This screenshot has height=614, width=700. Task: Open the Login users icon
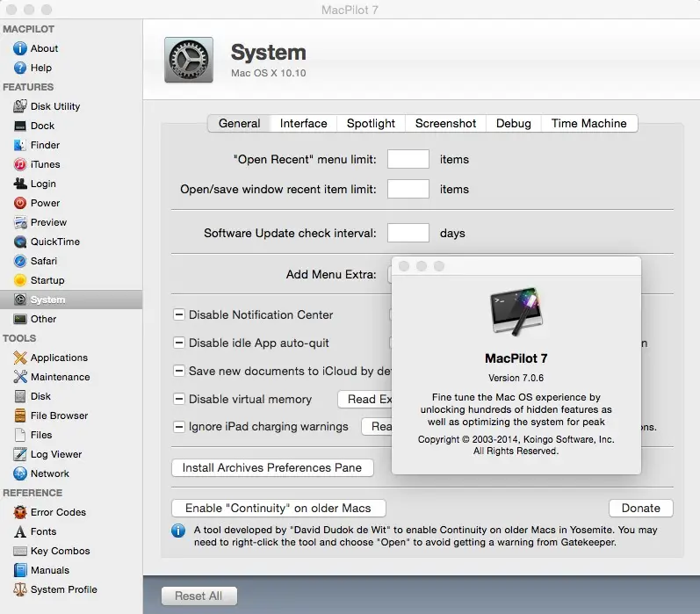pyautogui.click(x=19, y=184)
